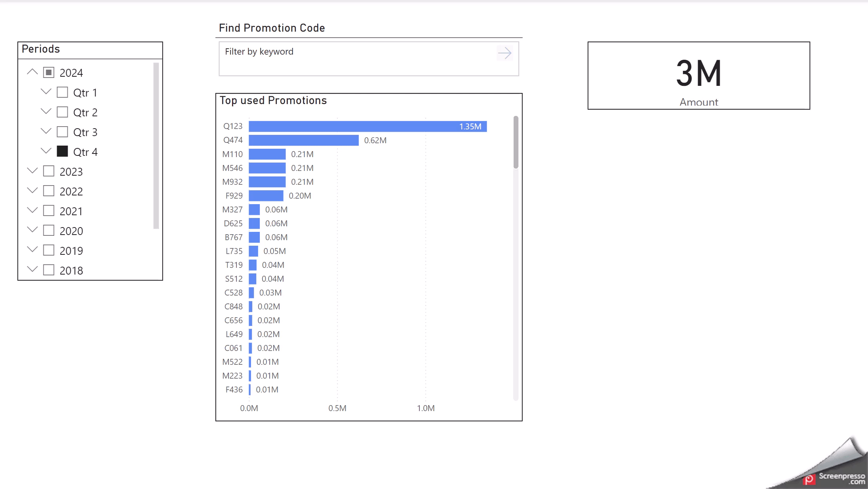
Task: Click the F929 promotion bar
Action: [x=266, y=196]
